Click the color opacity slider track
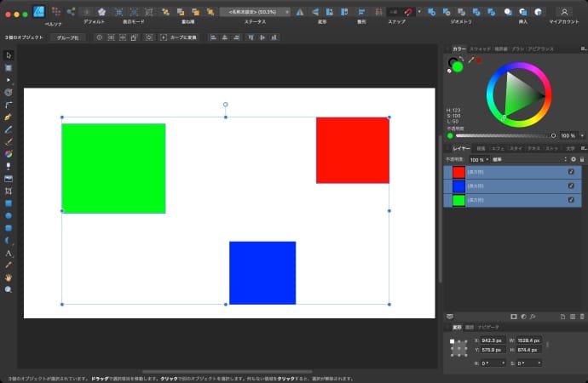Image resolution: width=588 pixels, height=383 pixels. [503, 135]
